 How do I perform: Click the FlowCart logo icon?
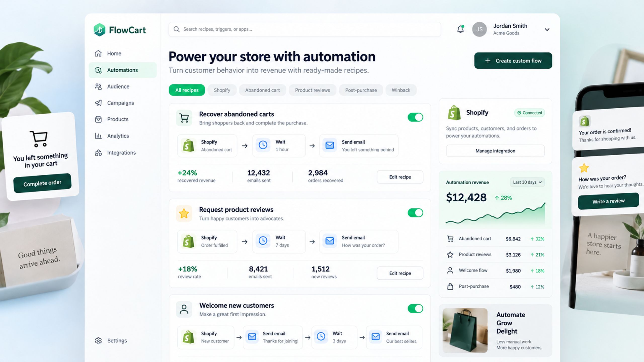pyautogui.click(x=100, y=30)
